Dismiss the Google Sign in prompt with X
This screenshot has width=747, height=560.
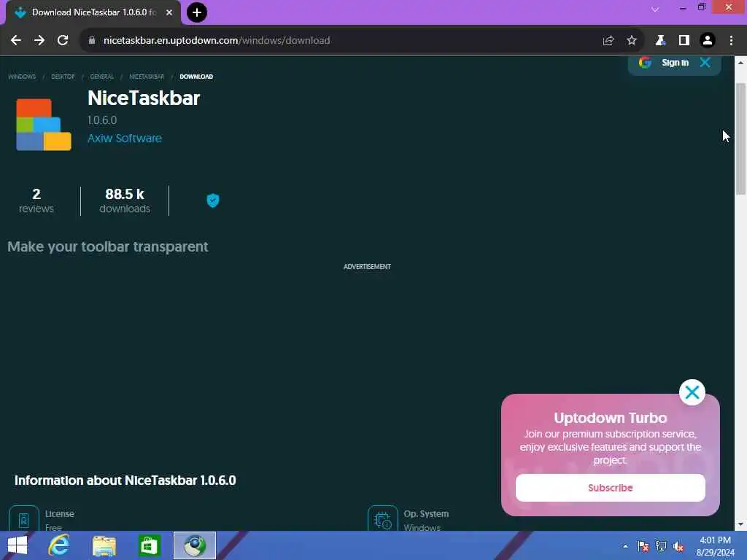(x=705, y=63)
